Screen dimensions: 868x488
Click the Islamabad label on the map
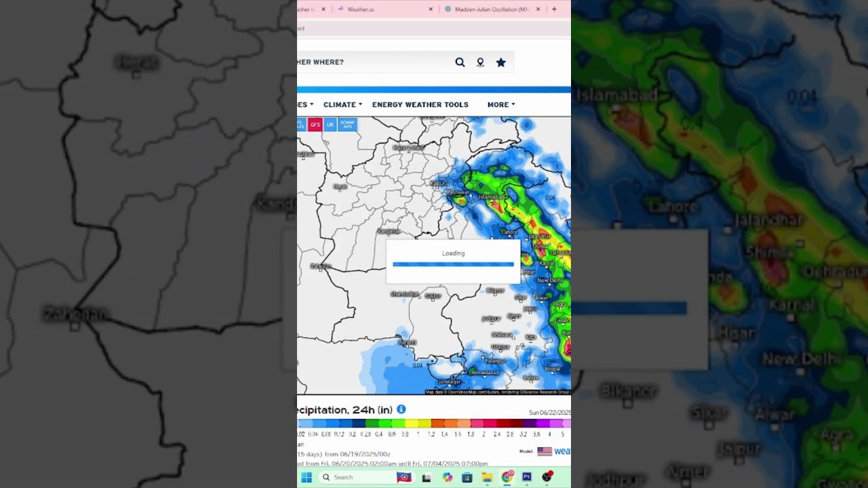pyautogui.click(x=492, y=197)
